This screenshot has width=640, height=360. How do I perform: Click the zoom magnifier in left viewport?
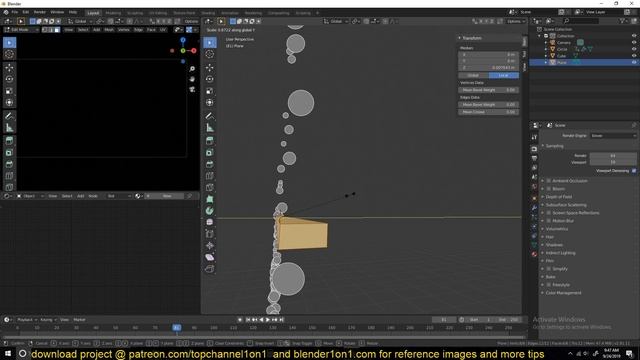tap(192, 69)
